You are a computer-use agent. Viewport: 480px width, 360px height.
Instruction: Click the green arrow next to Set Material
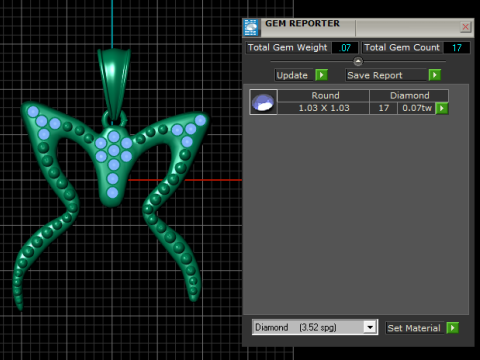(453, 328)
